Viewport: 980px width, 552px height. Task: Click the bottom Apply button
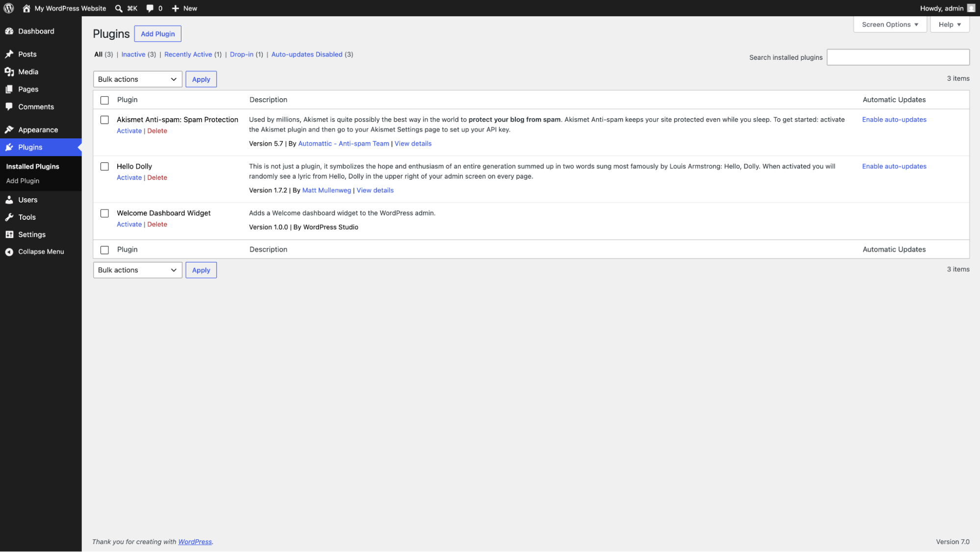point(201,270)
